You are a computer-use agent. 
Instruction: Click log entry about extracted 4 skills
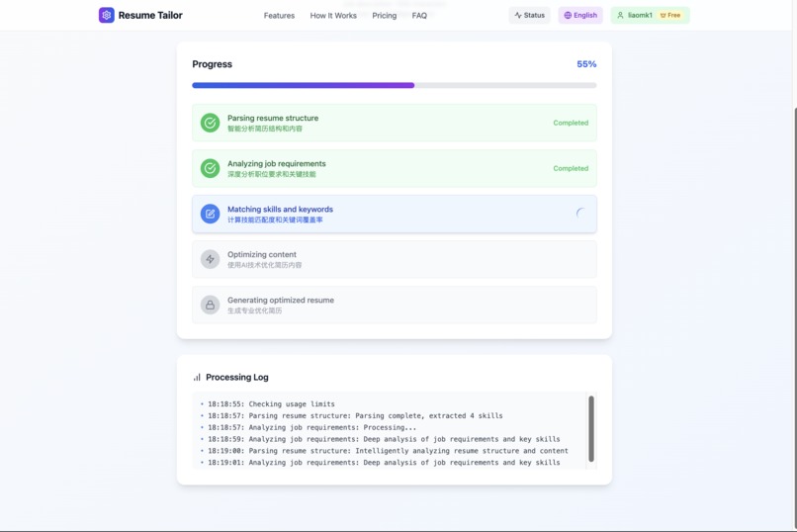click(355, 415)
